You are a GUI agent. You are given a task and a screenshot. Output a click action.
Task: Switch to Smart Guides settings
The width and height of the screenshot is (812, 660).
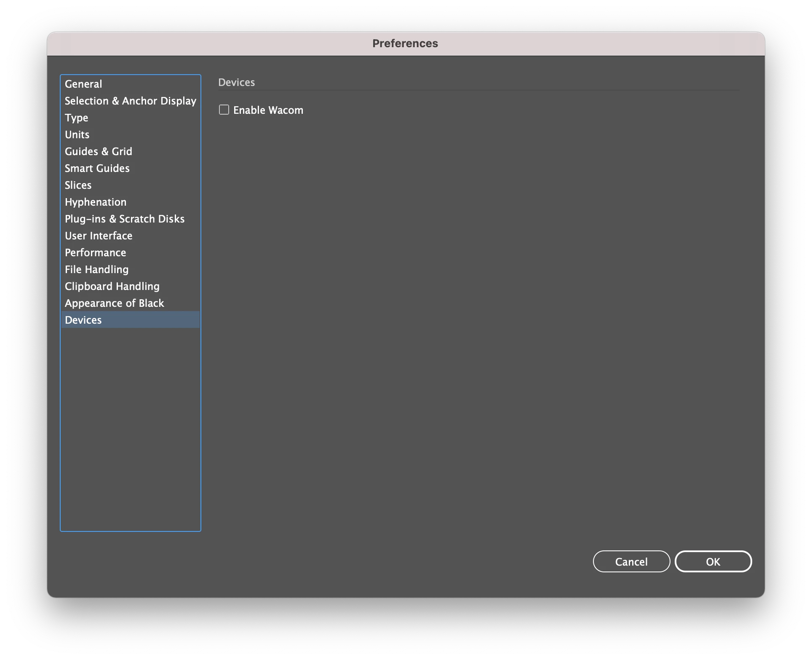tap(97, 168)
